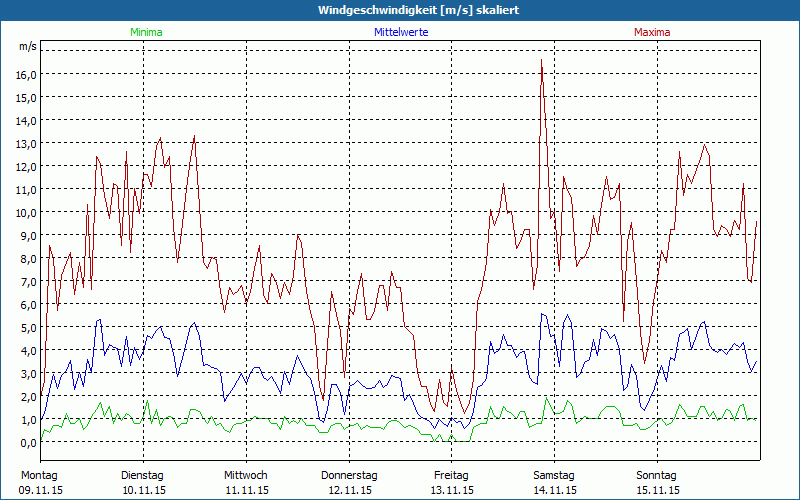Screen dimensions: 800x500
Task: Click the highest red Maxima peak above 16
Action: [x=541, y=60]
